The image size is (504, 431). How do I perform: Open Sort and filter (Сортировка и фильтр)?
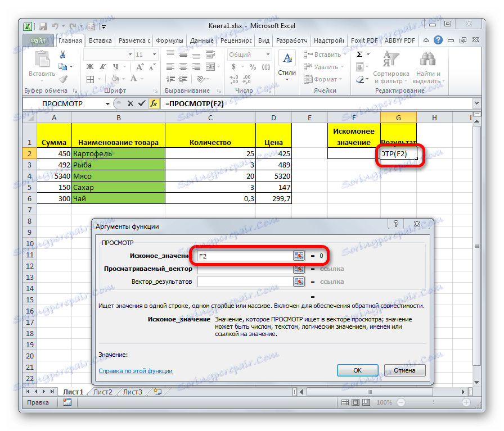pyautogui.click(x=391, y=67)
